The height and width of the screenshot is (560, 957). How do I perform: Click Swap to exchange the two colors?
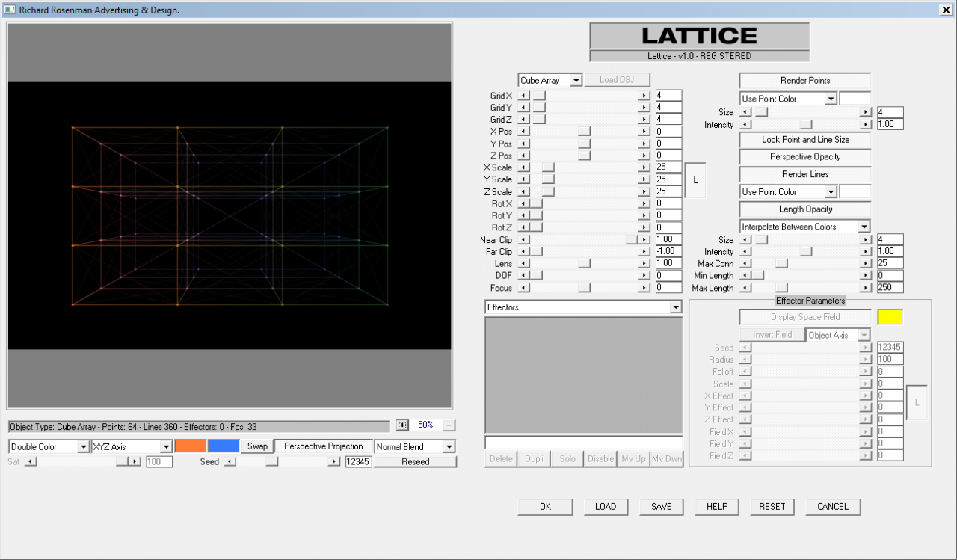click(257, 446)
